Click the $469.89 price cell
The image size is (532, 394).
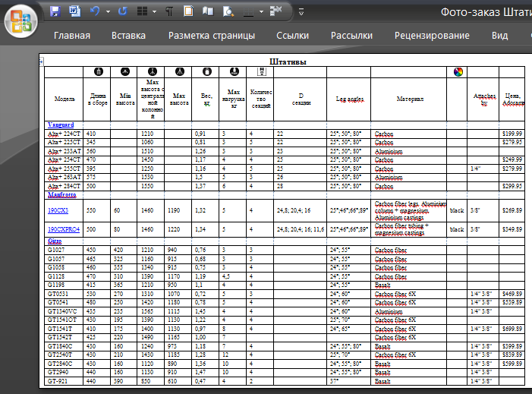(512, 294)
